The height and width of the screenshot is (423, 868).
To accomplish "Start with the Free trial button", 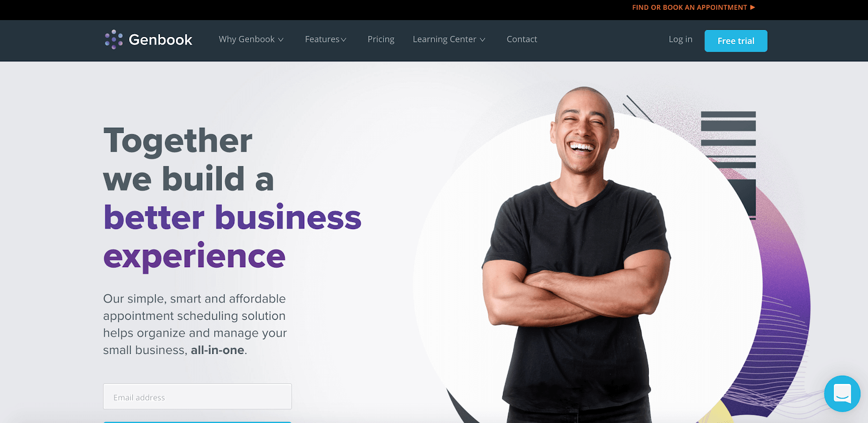I will click(x=736, y=41).
